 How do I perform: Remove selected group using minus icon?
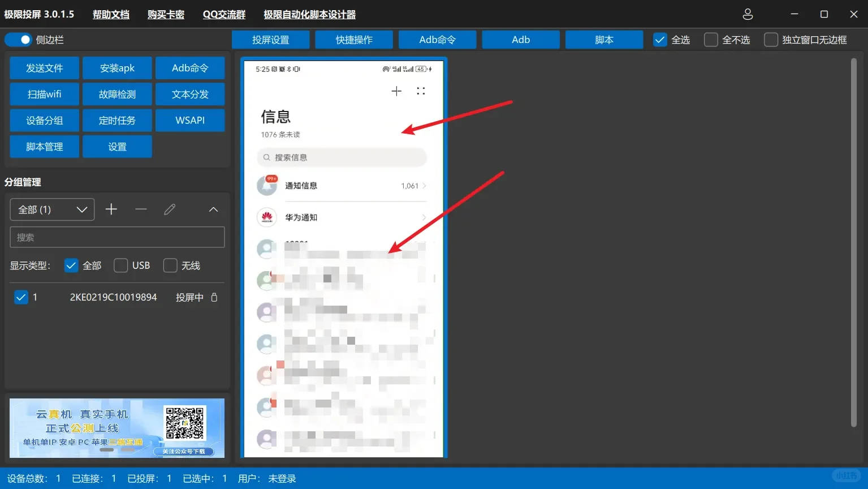(141, 209)
